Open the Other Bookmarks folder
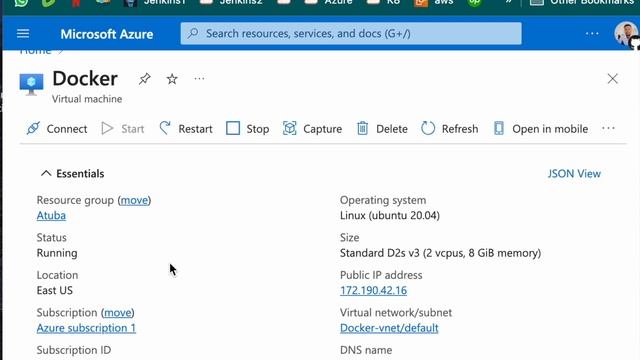 pos(582,2)
